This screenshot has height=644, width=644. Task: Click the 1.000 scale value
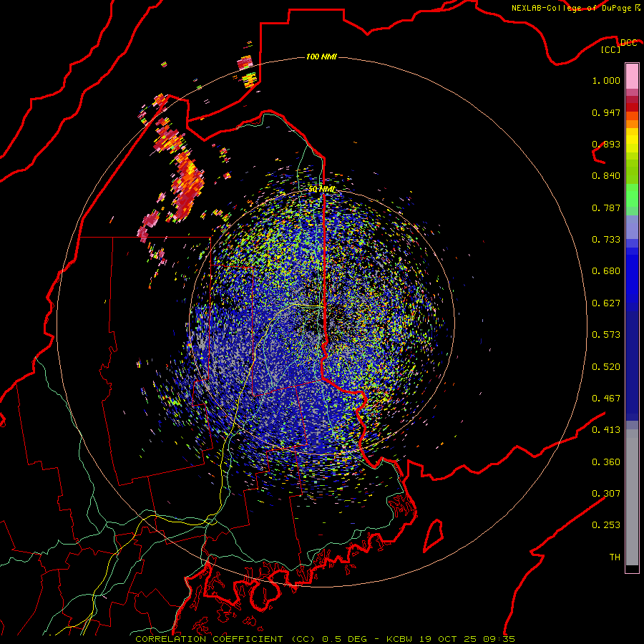[x=606, y=80]
